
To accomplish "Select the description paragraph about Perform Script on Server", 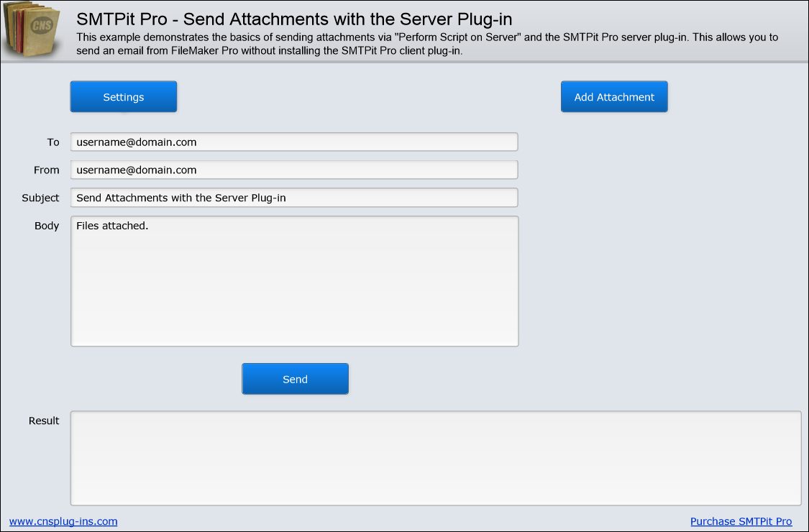I will click(x=427, y=44).
